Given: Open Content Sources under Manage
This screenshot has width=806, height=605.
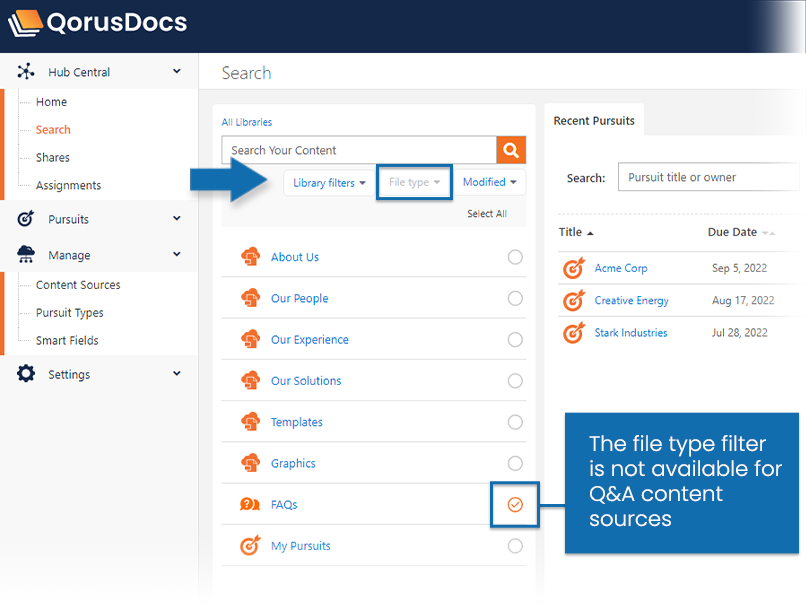Looking at the screenshot, I should click(x=78, y=285).
